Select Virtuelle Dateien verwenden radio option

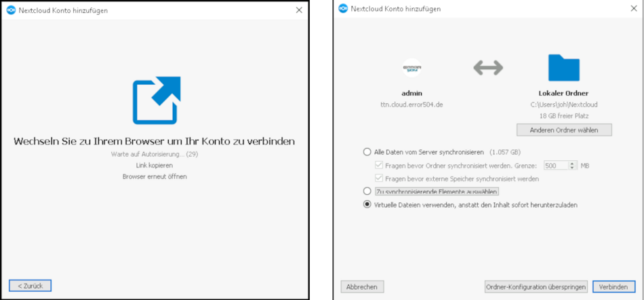tap(367, 205)
